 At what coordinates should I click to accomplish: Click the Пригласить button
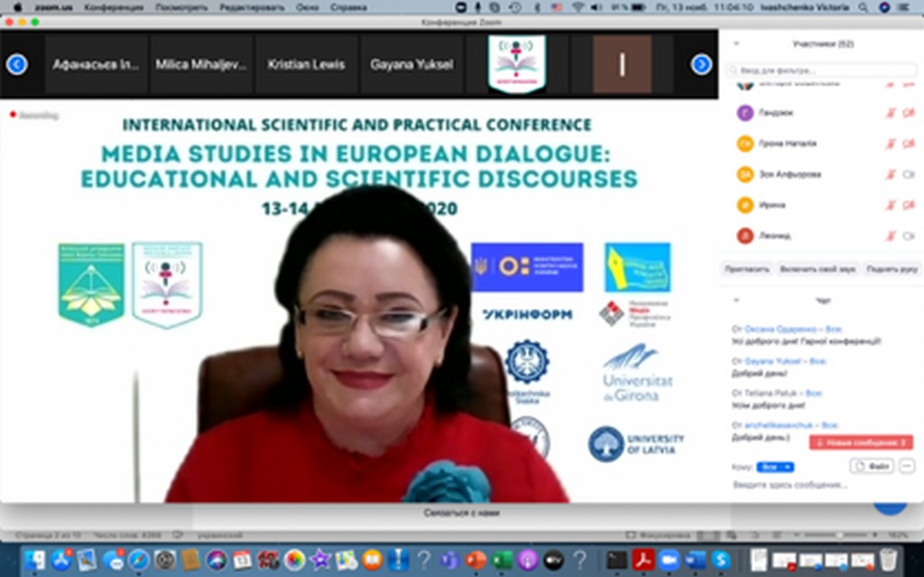pyautogui.click(x=747, y=269)
